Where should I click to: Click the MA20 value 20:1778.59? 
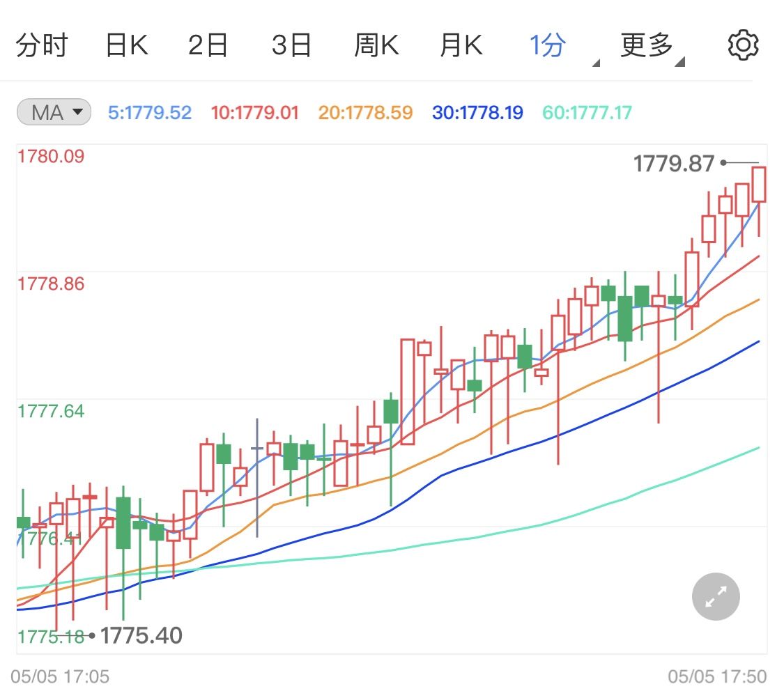365,112
